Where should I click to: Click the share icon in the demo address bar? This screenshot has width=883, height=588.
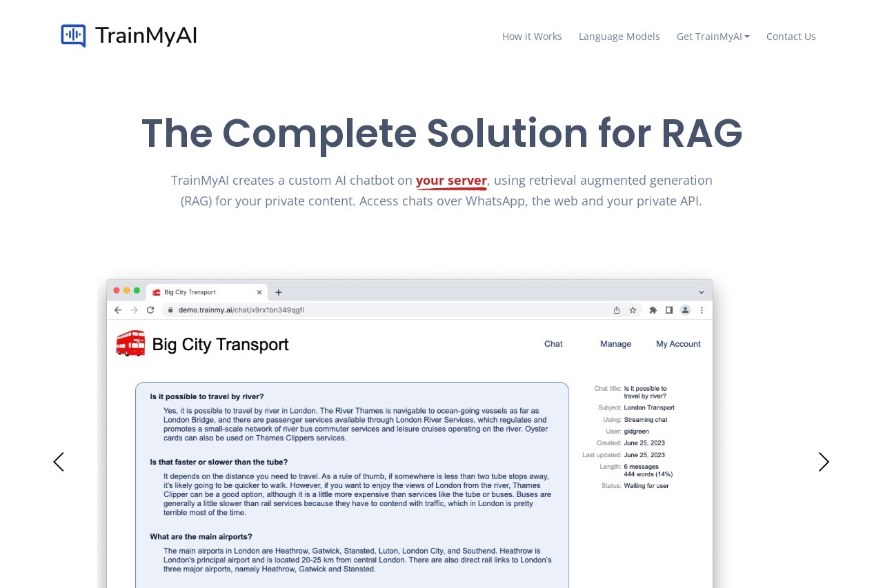pyautogui.click(x=617, y=310)
